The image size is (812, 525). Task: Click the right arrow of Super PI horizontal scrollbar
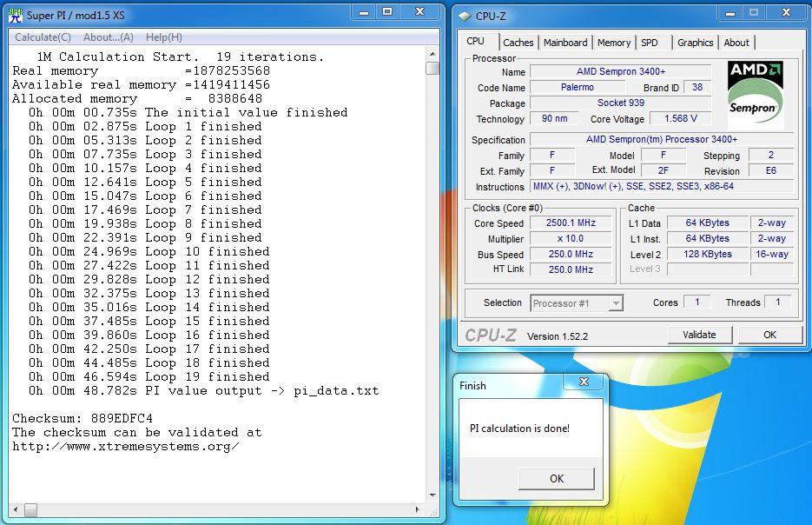(418, 510)
